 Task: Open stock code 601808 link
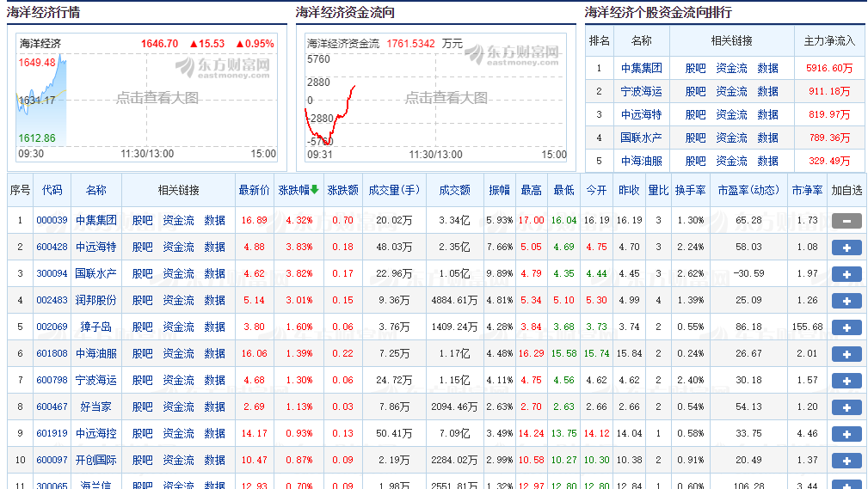pos(52,353)
